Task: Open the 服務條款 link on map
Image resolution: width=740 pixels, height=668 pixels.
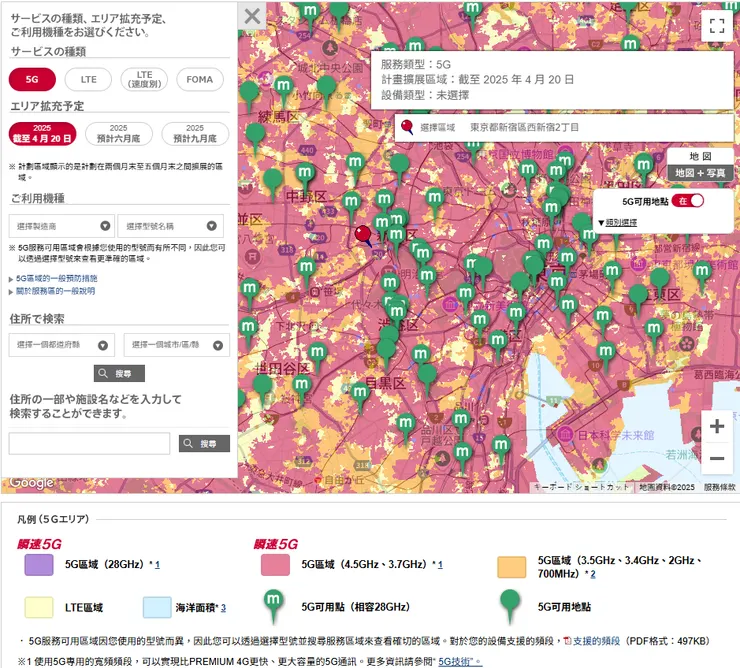Action: (x=719, y=487)
